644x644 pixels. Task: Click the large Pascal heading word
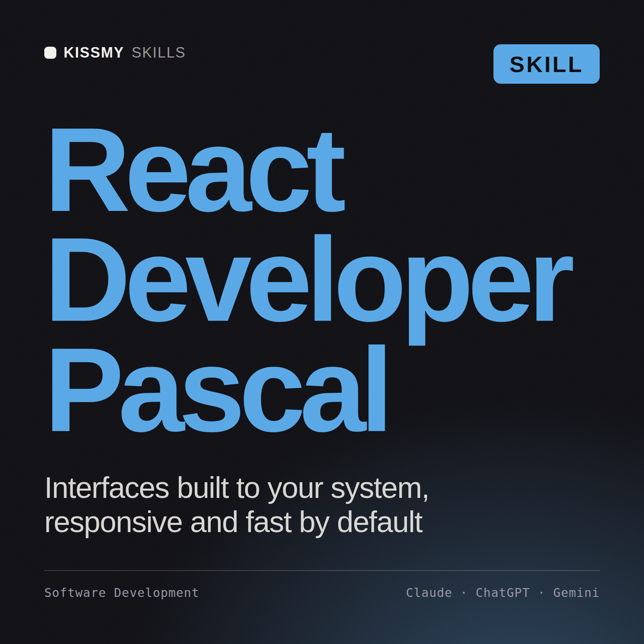[x=217, y=389]
